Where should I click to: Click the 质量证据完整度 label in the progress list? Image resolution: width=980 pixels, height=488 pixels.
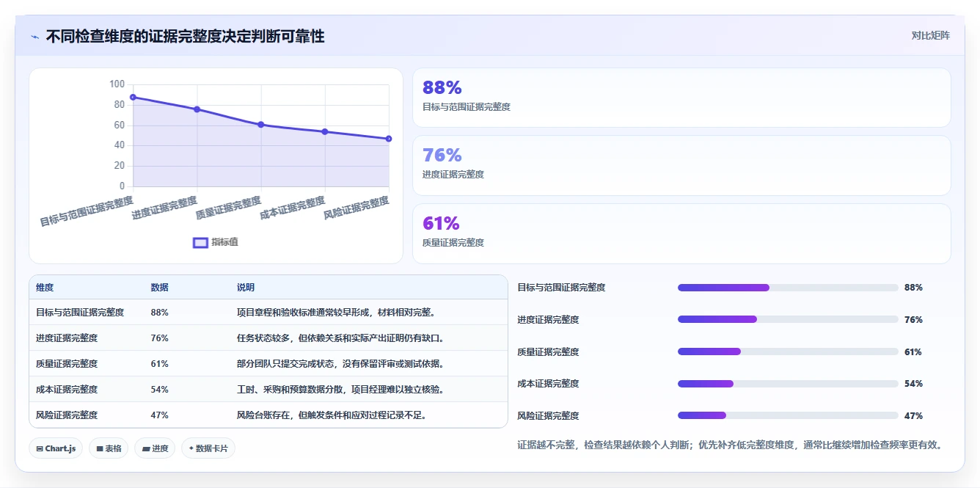click(548, 352)
